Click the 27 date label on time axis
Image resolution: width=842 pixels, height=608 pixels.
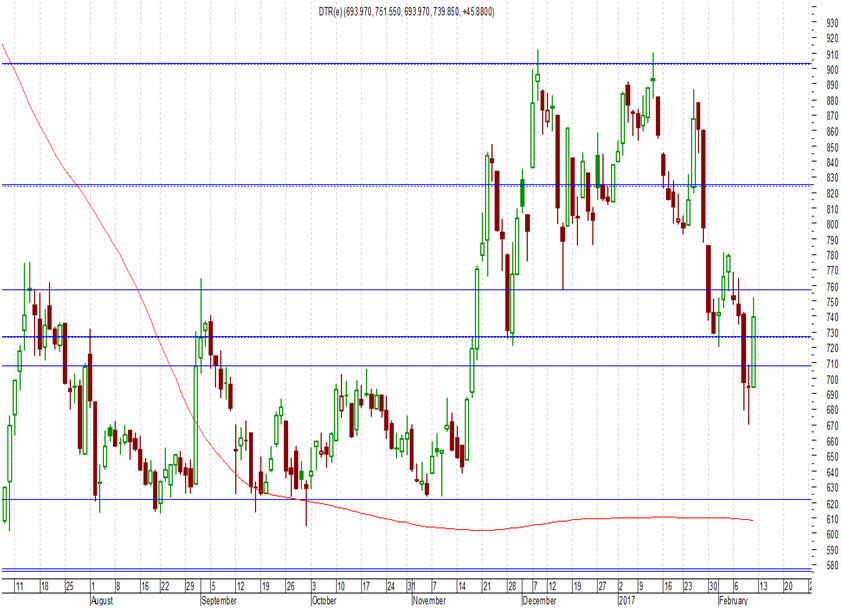click(x=602, y=586)
